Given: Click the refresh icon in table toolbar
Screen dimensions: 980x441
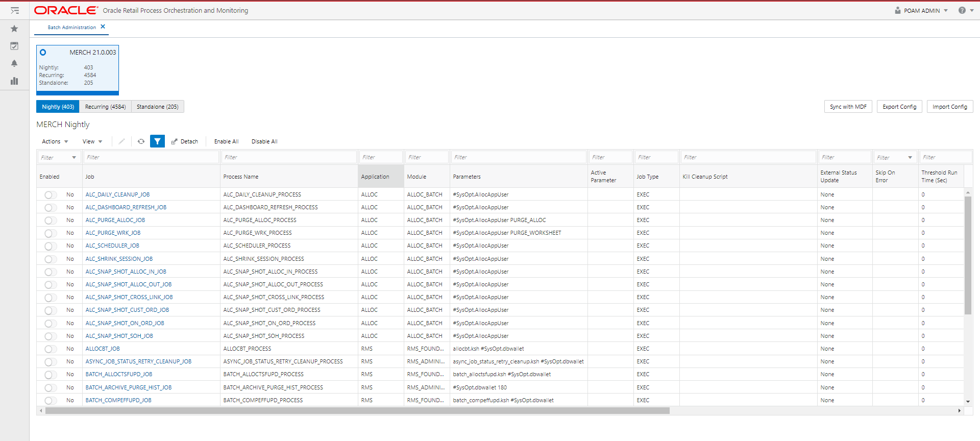Looking at the screenshot, I should tap(141, 141).
